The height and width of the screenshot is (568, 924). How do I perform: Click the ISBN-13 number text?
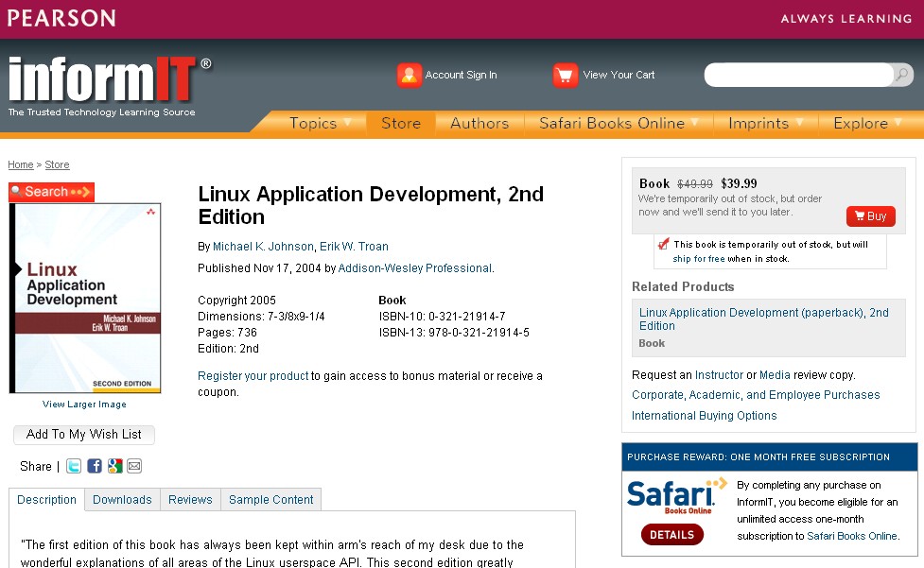pyautogui.click(x=454, y=333)
